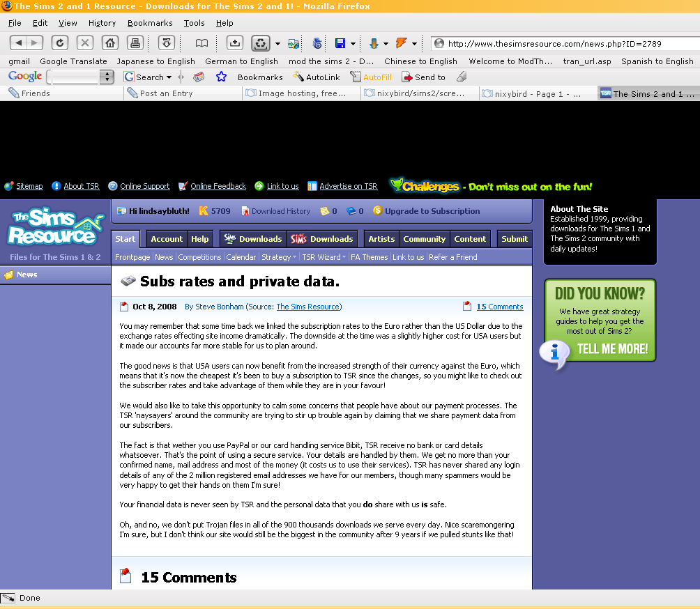Click the TELL ME MORE! banner button
The image size is (700, 609).
tap(612, 348)
